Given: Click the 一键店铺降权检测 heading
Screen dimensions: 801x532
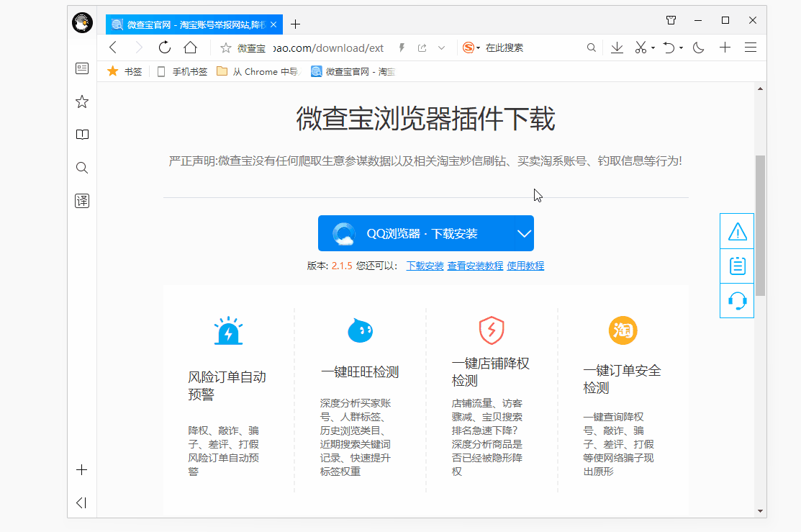Looking at the screenshot, I should (x=490, y=372).
